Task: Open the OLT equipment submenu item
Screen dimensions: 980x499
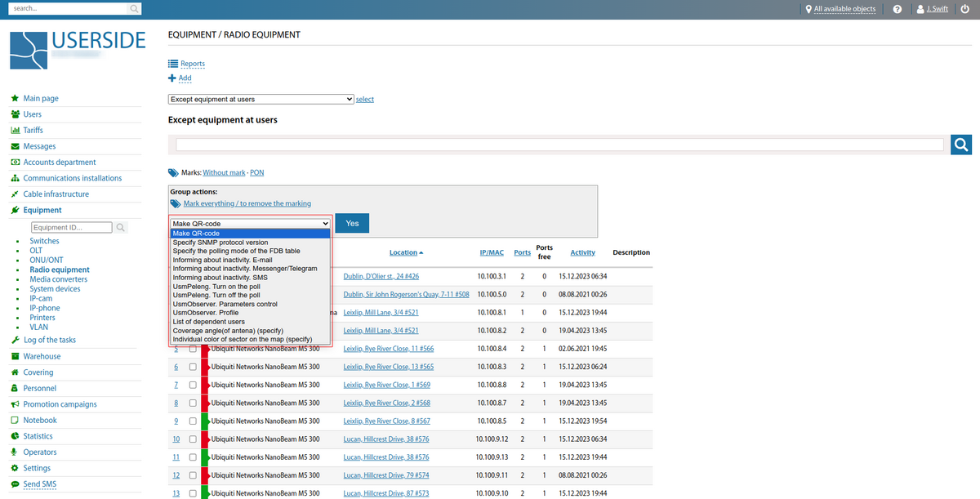Action: [37, 251]
